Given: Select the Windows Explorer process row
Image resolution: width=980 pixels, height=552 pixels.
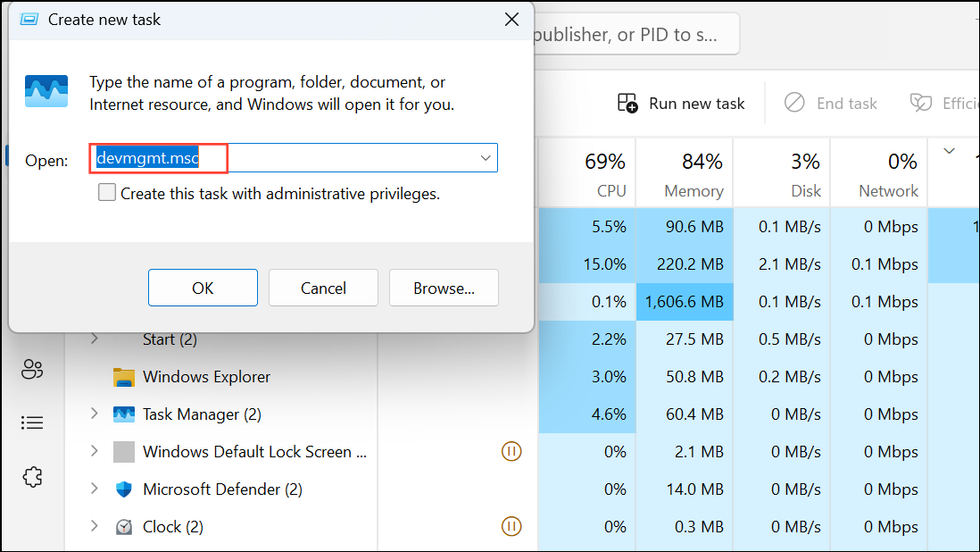Looking at the screenshot, I should coord(209,376).
